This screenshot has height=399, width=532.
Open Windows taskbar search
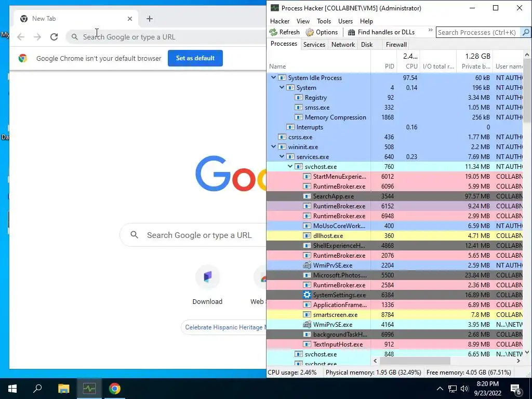[x=37, y=389]
